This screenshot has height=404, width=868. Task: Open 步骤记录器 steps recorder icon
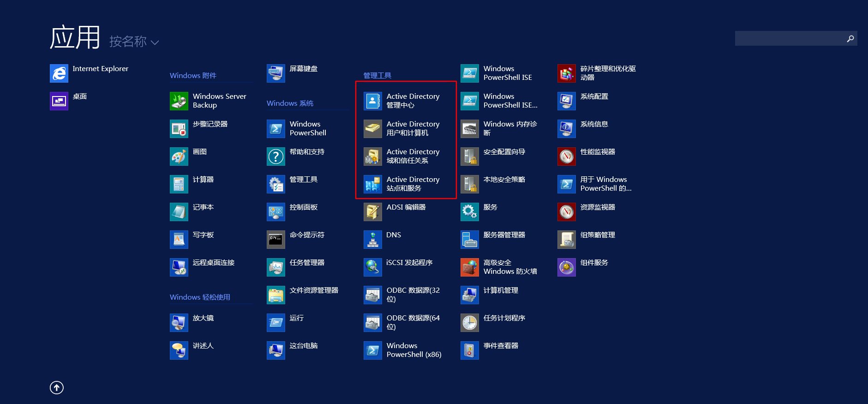click(179, 129)
